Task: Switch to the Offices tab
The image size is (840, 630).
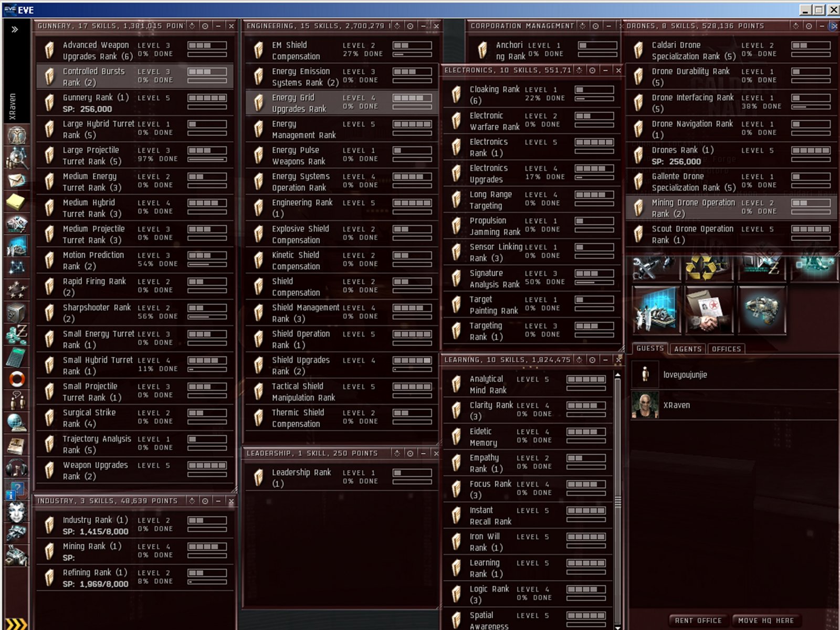Action: point(726,349)
